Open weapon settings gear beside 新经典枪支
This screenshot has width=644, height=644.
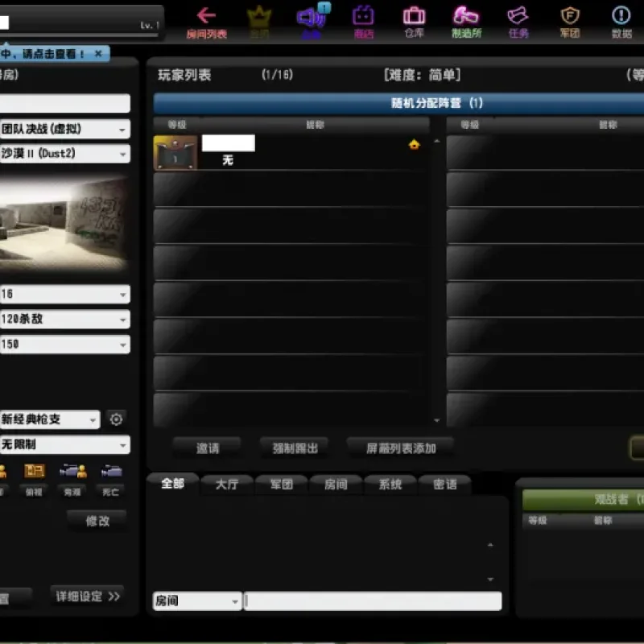point(116,419)
